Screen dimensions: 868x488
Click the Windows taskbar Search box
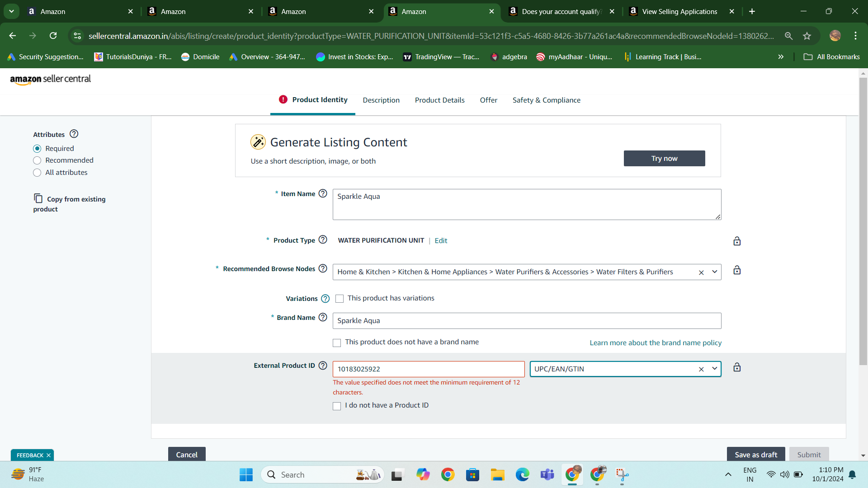(322, 474)
